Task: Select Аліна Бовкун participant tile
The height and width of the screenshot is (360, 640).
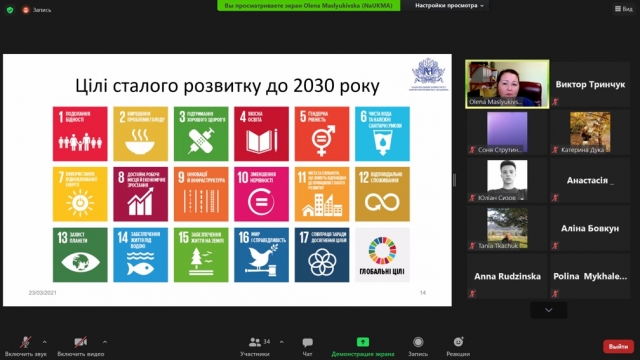Action: coord(590,228)
